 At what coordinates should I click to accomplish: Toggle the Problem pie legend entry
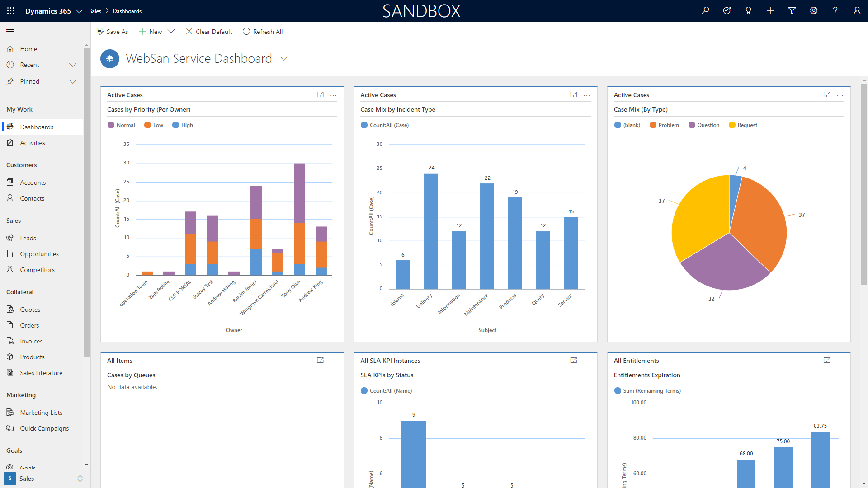(x=664, y=125)
